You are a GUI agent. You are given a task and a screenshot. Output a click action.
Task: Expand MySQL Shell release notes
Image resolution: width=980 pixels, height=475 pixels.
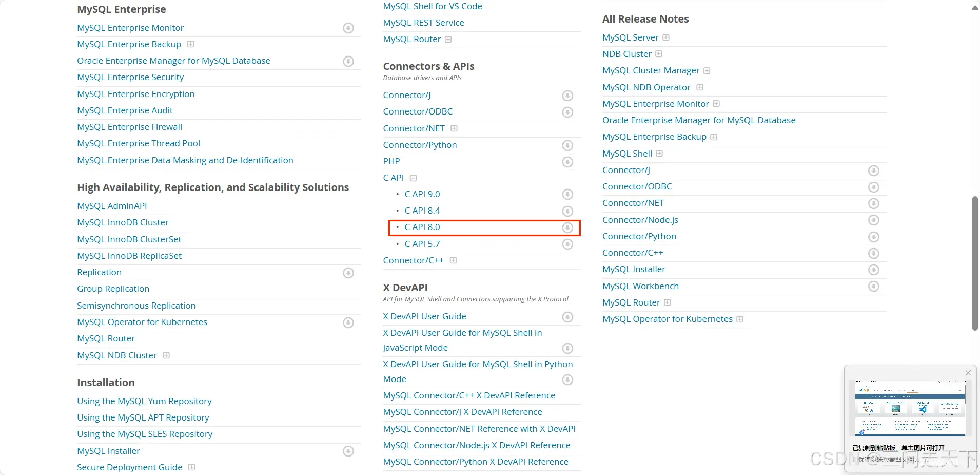pos(659,154)
